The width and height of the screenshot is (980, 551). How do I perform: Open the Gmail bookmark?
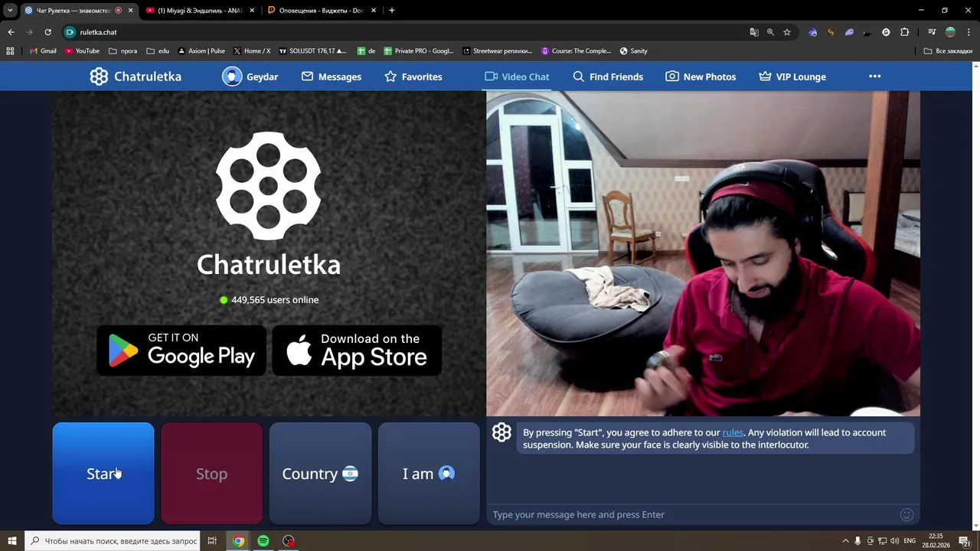click(x=42, y=51)
